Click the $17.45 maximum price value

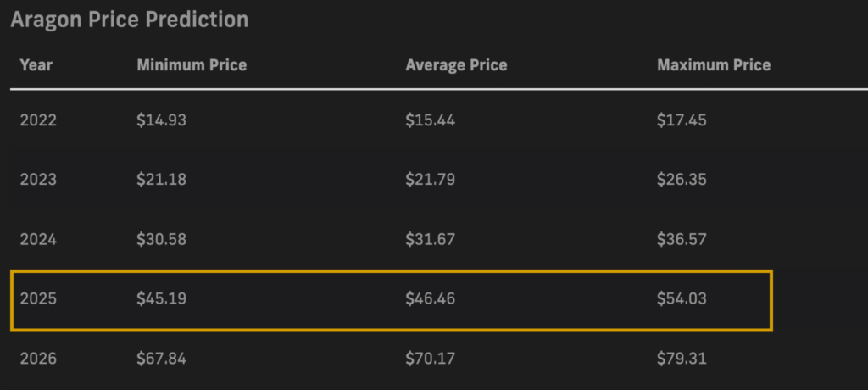682,120
